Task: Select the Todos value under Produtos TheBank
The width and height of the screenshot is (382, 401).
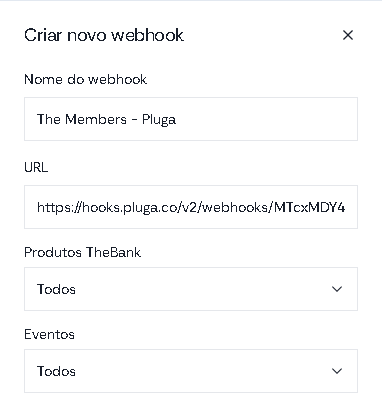Action: pos(56,289)
